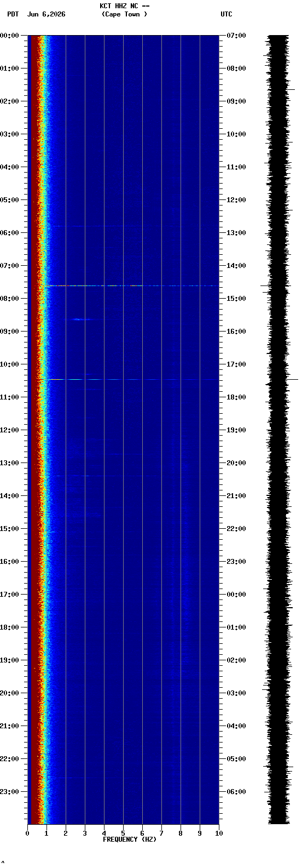
Task: Click the PDT time label 00:00
Action: [x=10, y=36]
